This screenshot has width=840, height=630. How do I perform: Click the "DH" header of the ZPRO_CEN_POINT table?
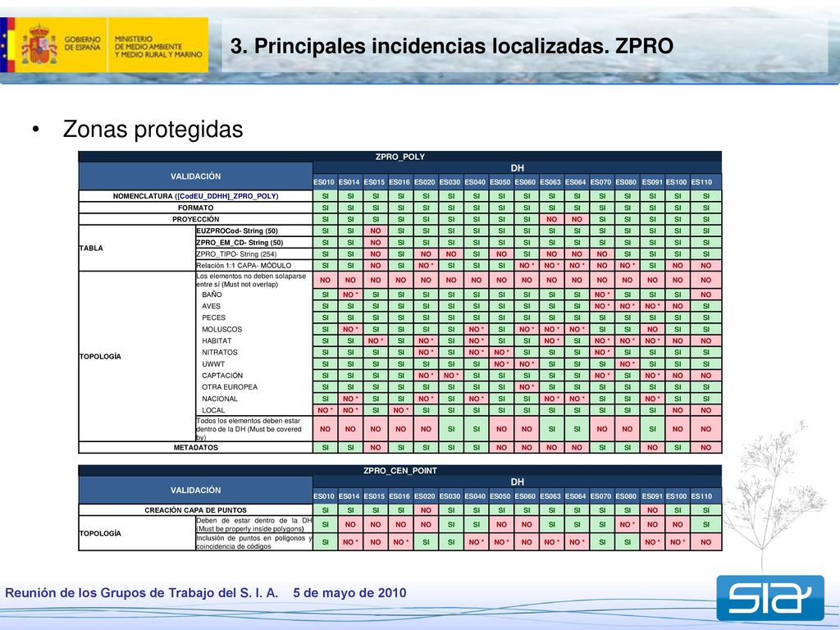518,482
